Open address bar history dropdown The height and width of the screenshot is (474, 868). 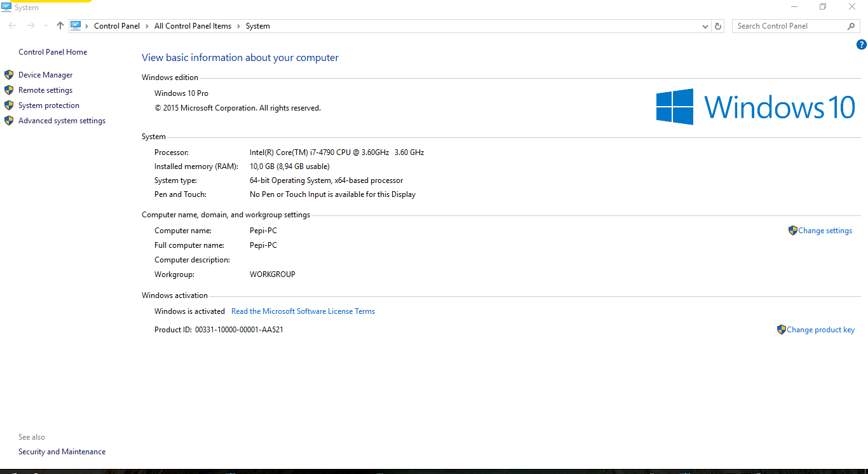click(x=705, y=26)
